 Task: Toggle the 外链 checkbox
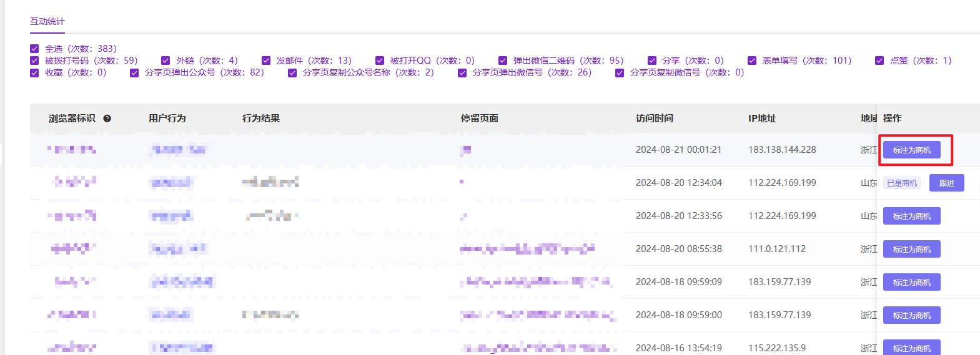pyautogui.click(x=166, y=61)
